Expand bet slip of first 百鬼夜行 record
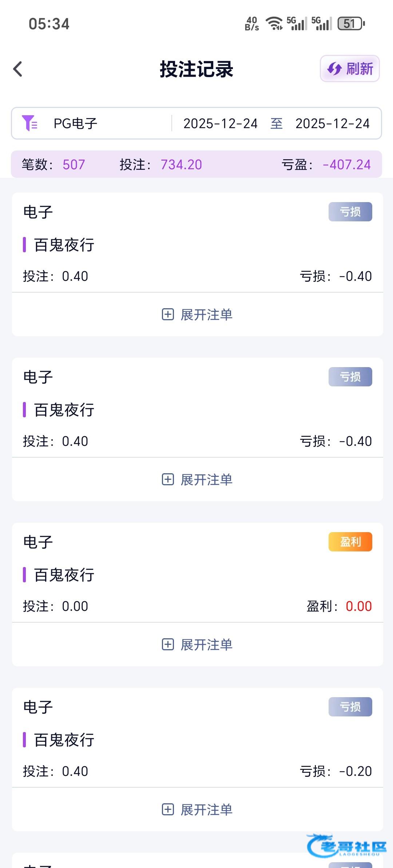 pyautogui.click(x=197, y=314)
